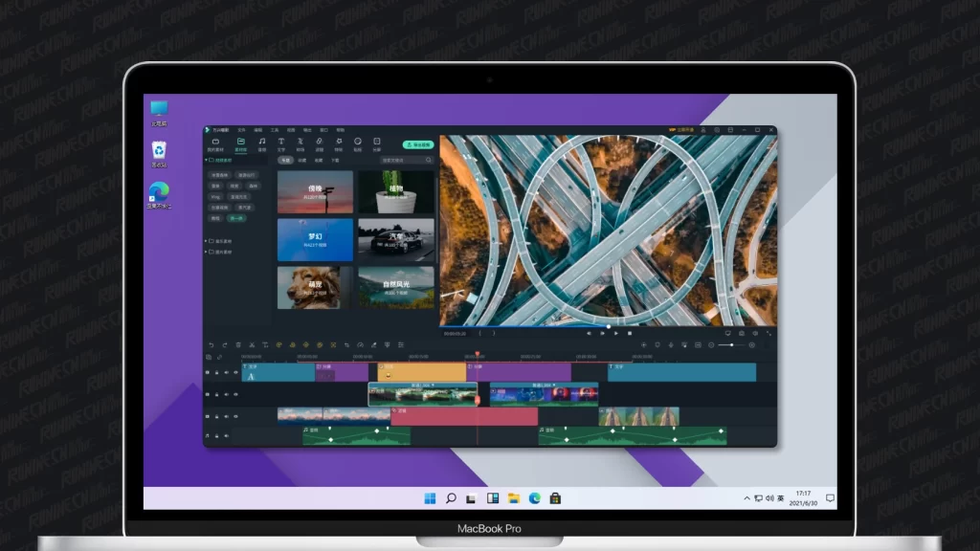
Task: Click the scissors split clip icon
Action: [251, 344]
